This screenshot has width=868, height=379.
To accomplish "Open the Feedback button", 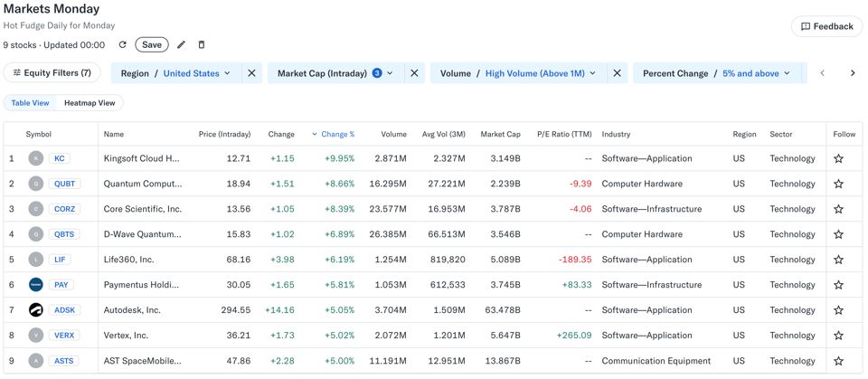I will point(826,26).
